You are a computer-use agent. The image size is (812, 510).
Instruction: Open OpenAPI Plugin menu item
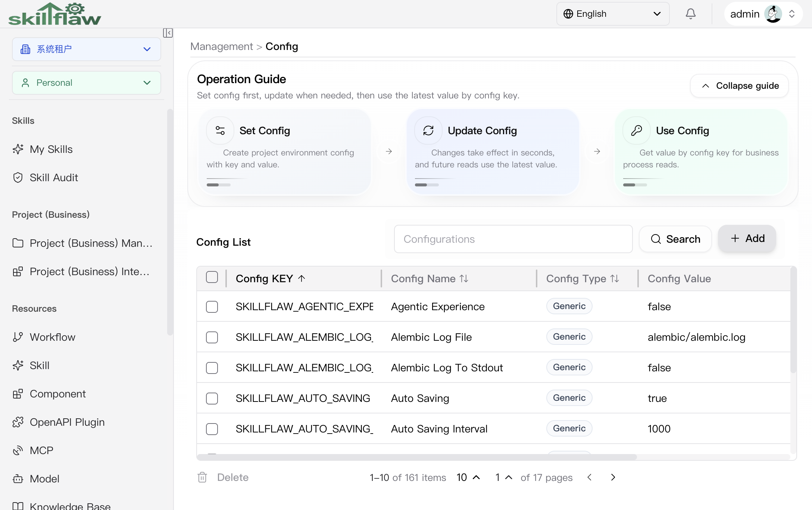pyautogui.click(x=87, y=422)
